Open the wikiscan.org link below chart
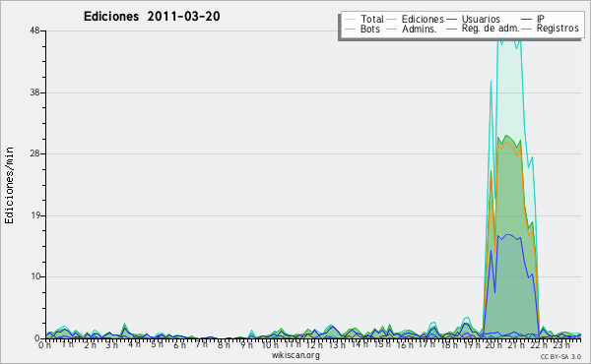 coord(295,355)
